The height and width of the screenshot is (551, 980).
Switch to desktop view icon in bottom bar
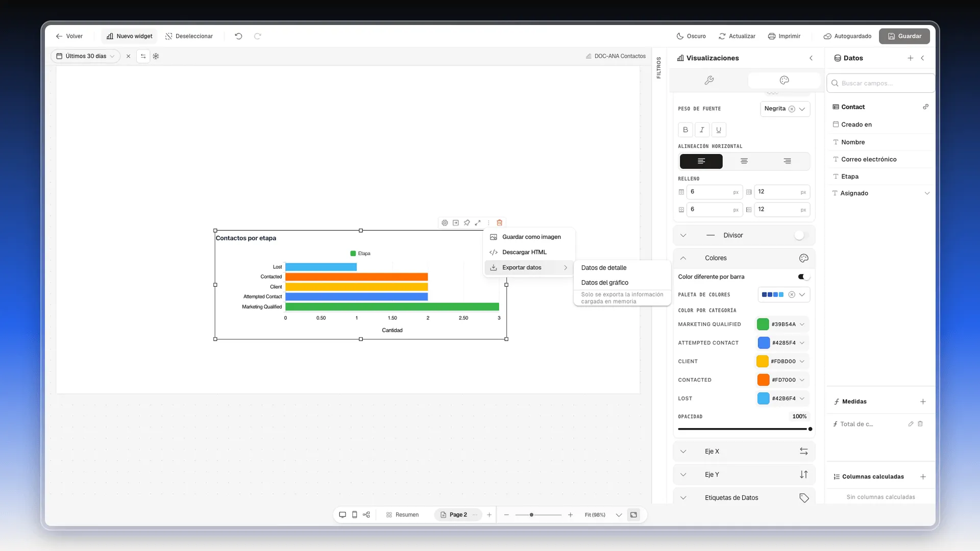pyautogui.click(x=342, y=515)
